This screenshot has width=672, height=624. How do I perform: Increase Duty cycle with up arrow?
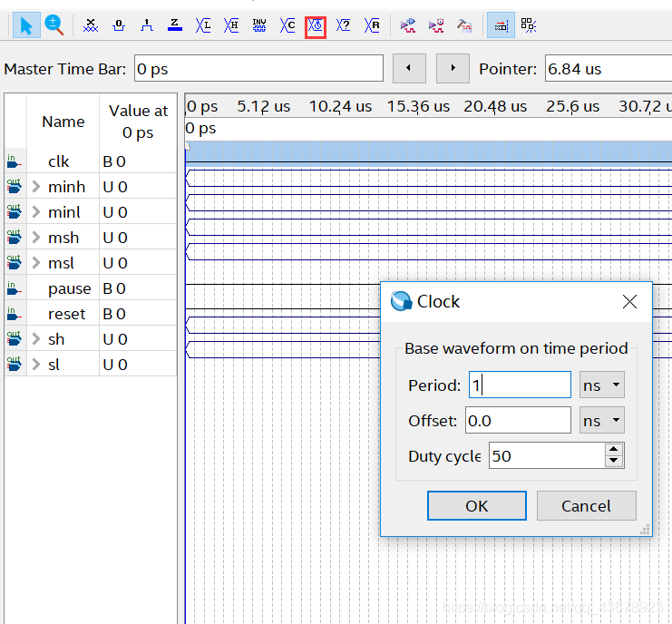tap(614, 449)
